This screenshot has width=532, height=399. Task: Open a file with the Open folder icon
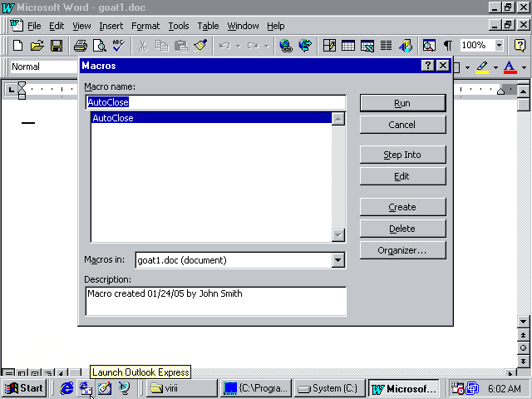(37, 45)
